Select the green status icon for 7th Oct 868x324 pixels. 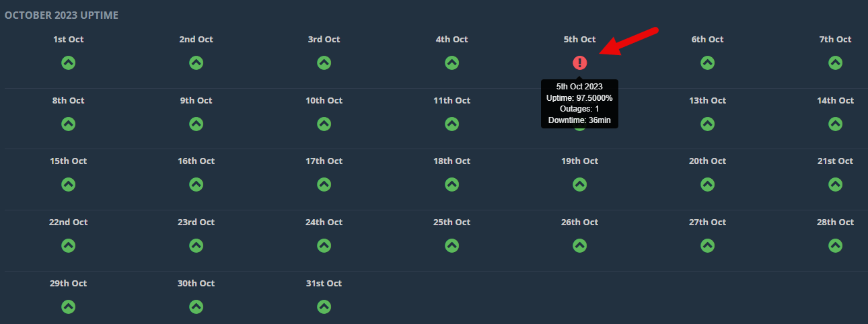pyautogui.click(x=835, y=63)
